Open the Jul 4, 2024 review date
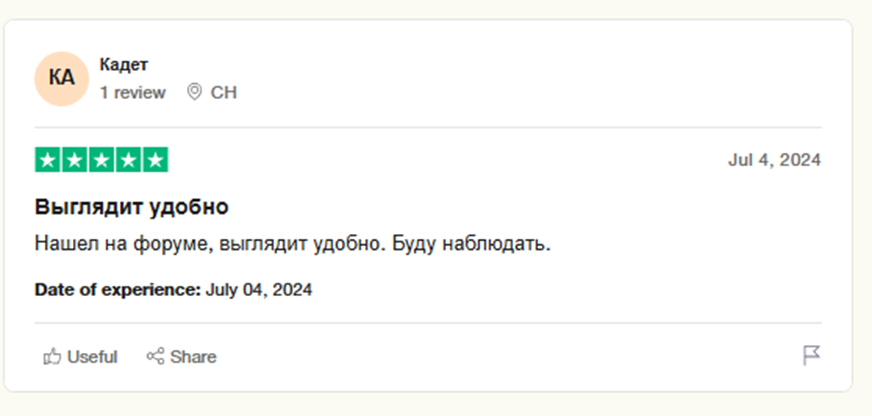The width and height of the screenshot is (872, 416). click(x=774, y=160)
